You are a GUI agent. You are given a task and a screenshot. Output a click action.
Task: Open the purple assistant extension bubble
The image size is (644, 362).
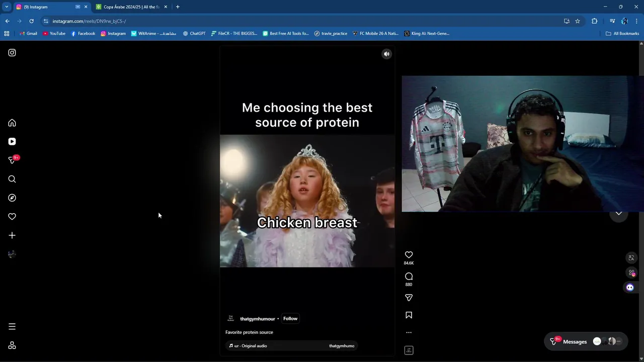[630, 288]
